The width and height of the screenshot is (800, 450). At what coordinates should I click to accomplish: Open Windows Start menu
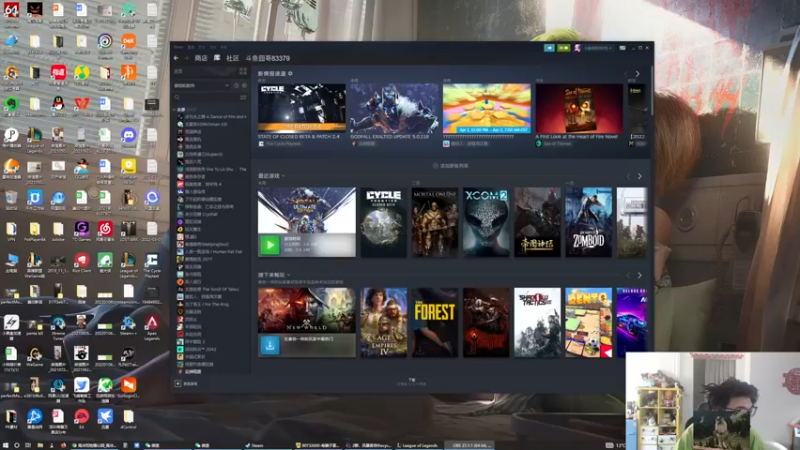[x=5, y=445]
